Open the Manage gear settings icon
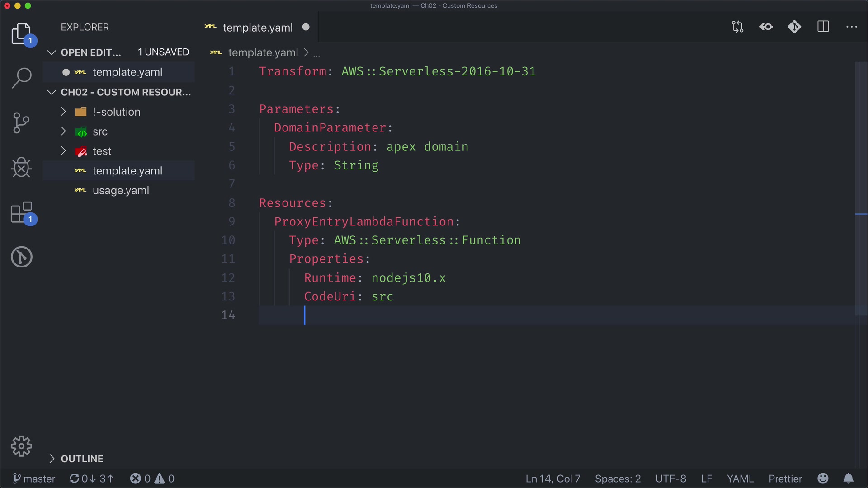 click(21, 446)
